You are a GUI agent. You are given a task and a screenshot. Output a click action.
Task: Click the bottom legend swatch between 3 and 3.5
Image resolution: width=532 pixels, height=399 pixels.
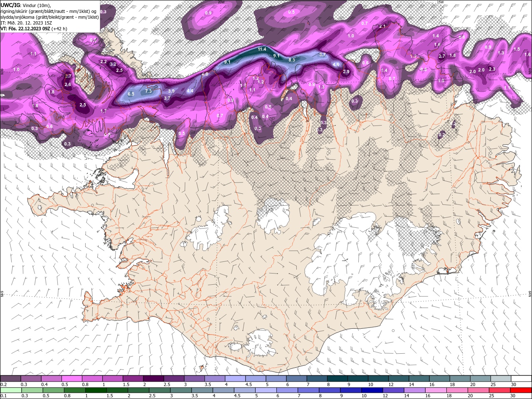[x=181, y=390]
